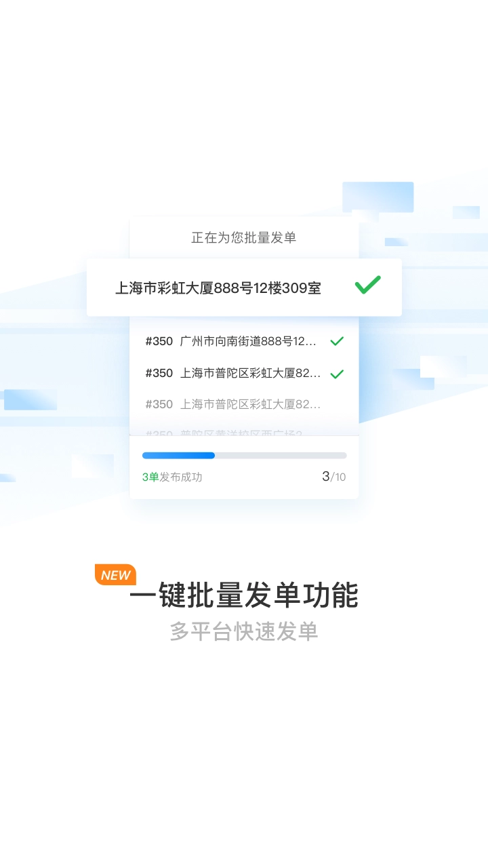Tap the 正在为您批量发单 header
Screen dimensions: 488x868
tap(244, 238)
